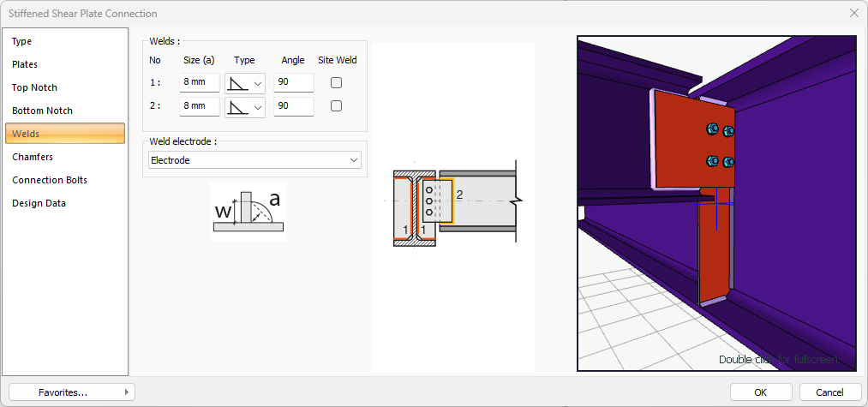Open the Type settings page
Screen dimensions: 868x407
click(x=22, y=41)
